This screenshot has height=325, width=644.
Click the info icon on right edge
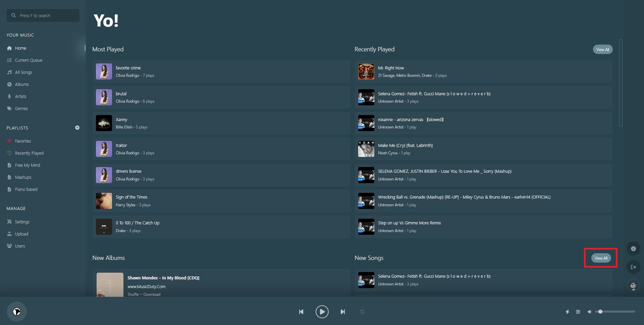634,249
